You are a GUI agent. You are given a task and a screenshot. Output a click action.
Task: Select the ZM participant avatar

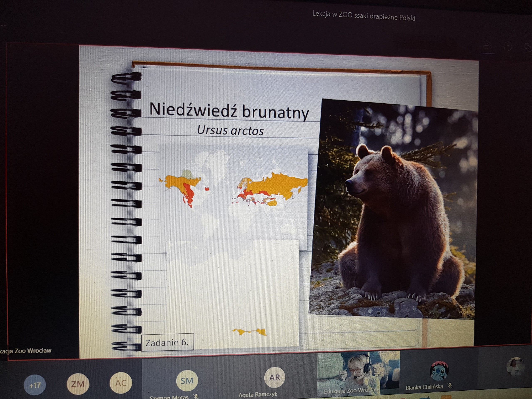pos(78,384)
